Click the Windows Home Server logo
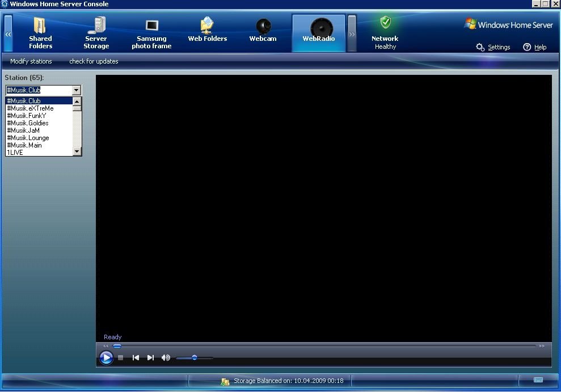This screenshot has height=392, width=561. (x=508, y=25)
